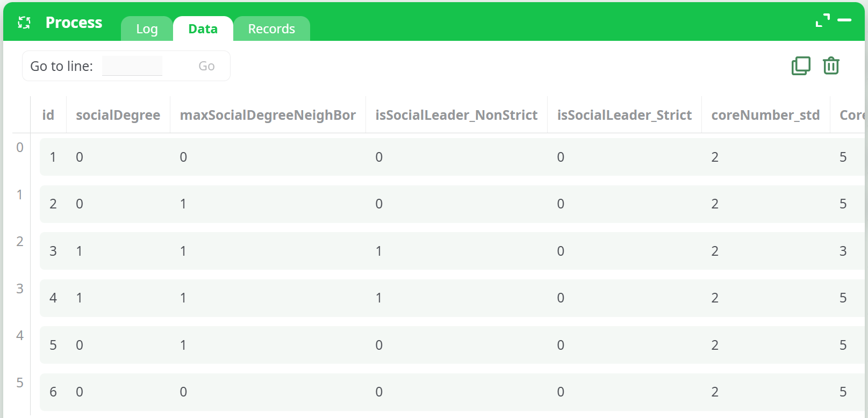Click the Process panel title
Image resolution: width=868 pixels, height=418 pixels.
(x=74, y=23)
